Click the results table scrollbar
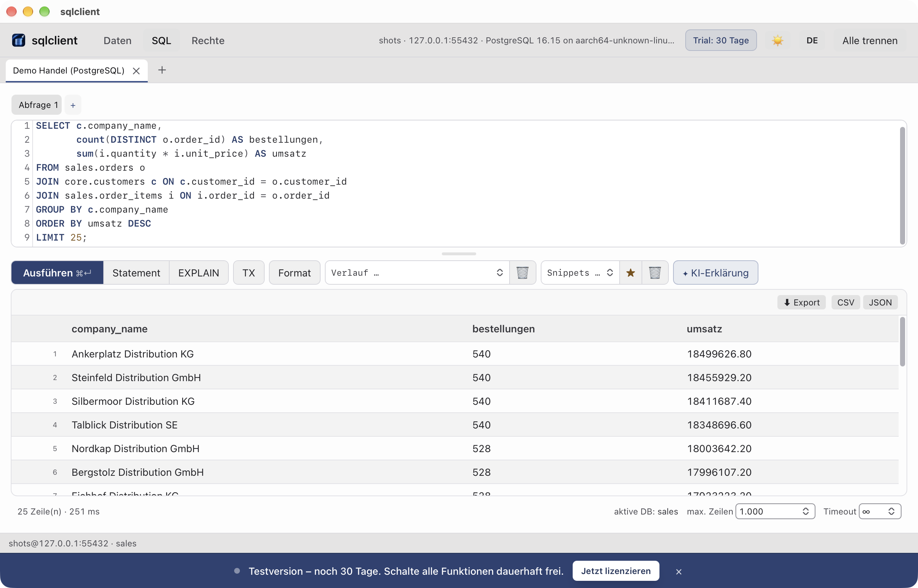The height and width of the screenshot is (588, 918). pos(902,342)
